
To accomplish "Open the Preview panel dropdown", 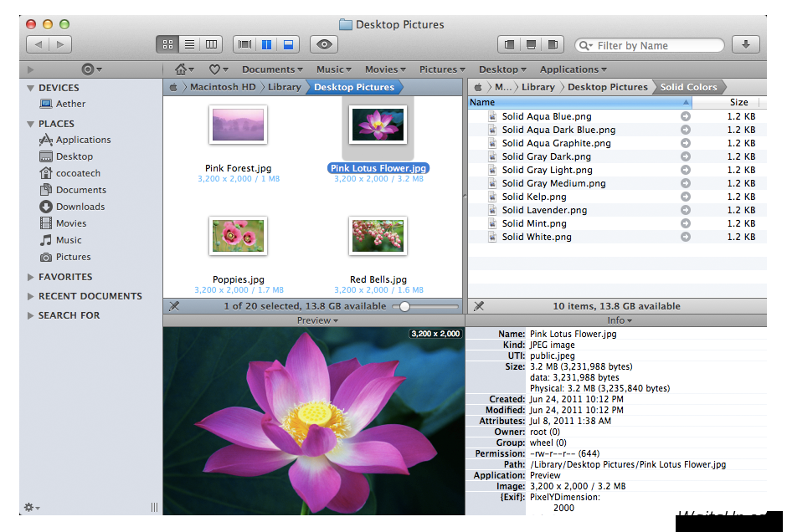I will (318, 320).
